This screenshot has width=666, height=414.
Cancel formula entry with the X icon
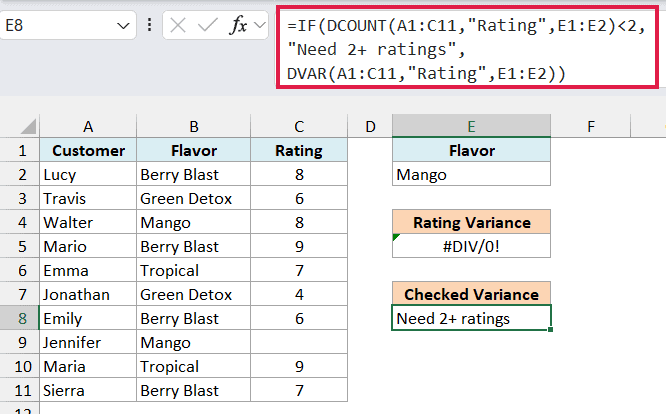point(178,25)
